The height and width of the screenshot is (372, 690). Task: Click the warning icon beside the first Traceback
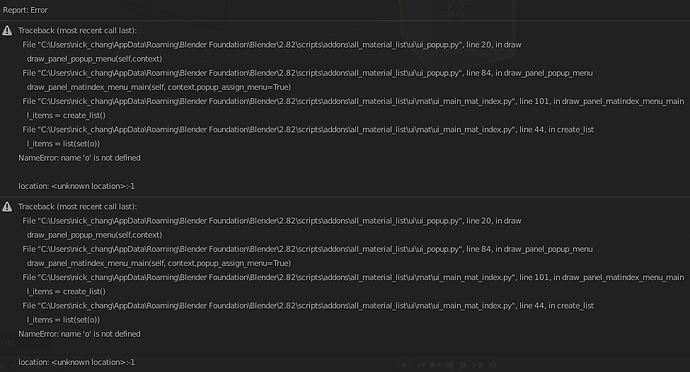click(7, 30)
